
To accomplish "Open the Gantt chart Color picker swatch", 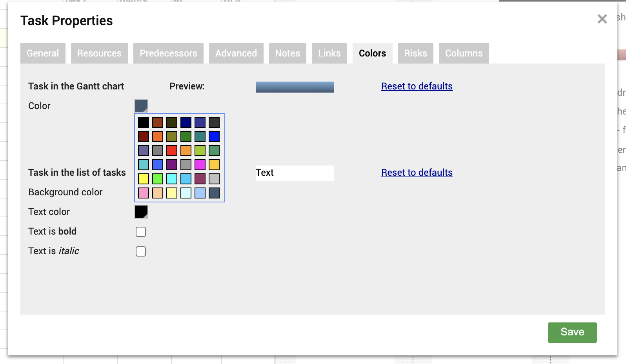I will [x=141, y=106].
